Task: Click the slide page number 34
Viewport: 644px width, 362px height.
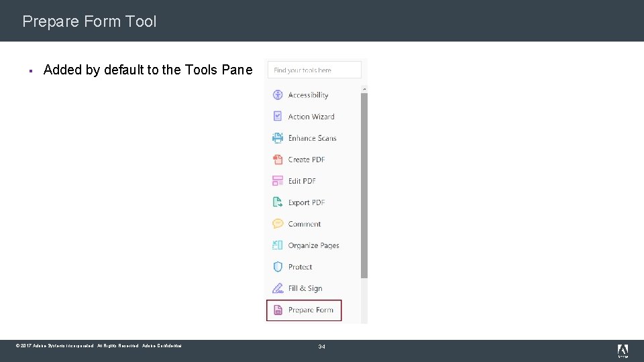Action: [x=321, y=347]
